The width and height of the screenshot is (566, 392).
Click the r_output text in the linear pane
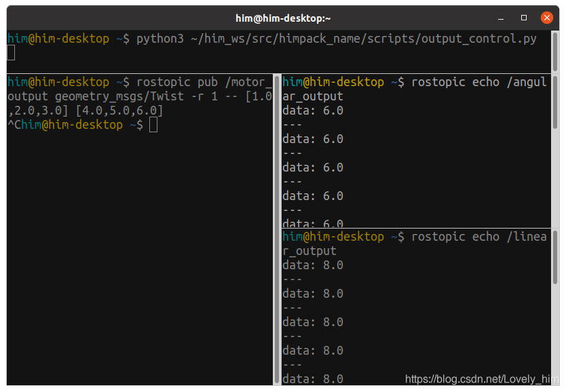(x=309, y=251)
